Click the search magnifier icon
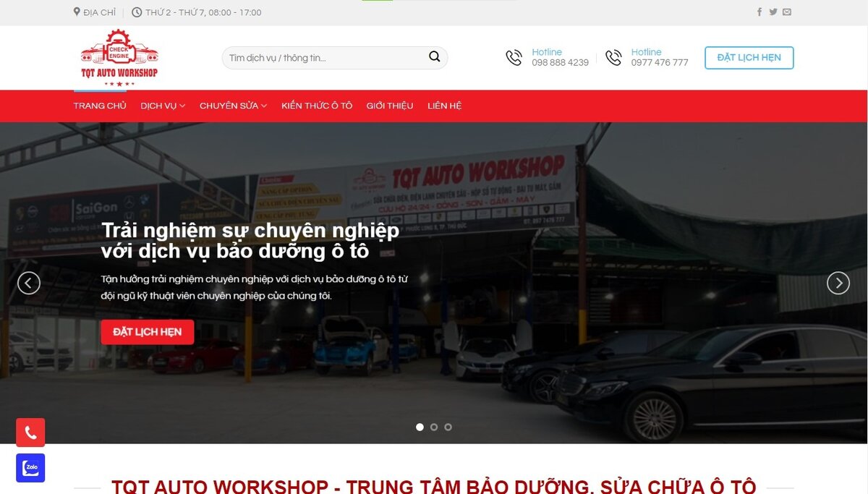The width and height of the screenshot is (868, 494). click(434, 56)
